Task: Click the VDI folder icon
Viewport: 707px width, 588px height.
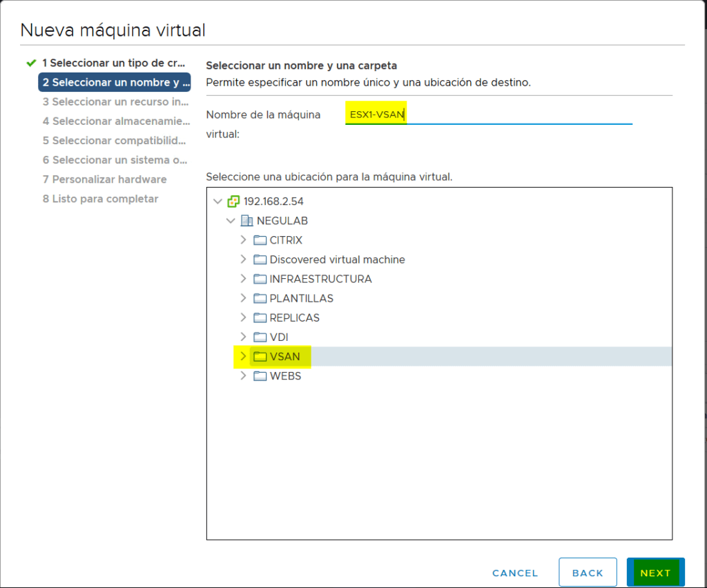Action: point(260,337)
